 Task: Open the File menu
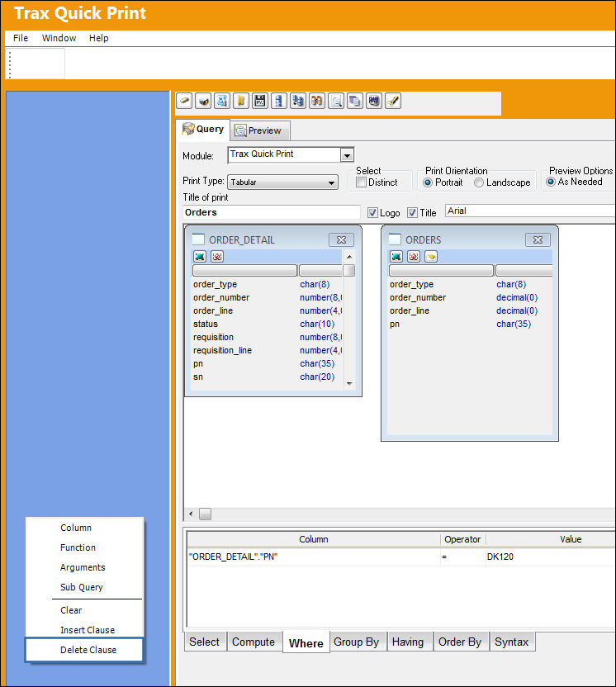[21, 38]
